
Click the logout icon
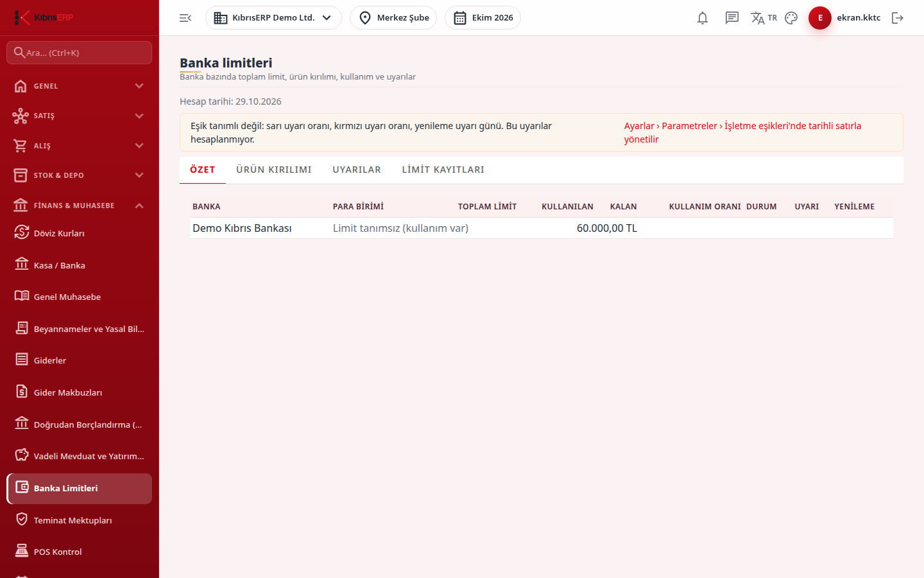tap(898, 18)
